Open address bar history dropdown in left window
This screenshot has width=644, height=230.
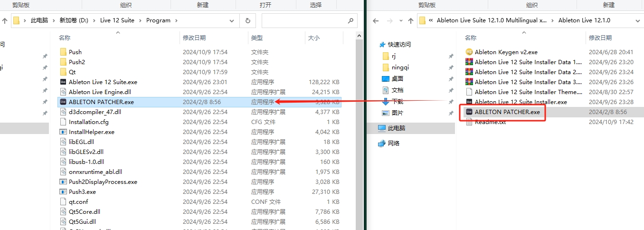tap(232, 20)
